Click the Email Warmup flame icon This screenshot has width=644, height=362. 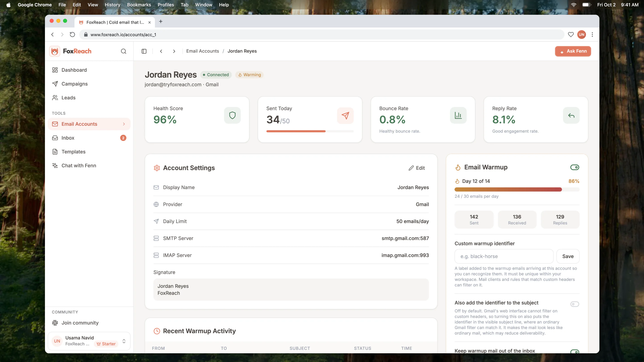pos(458,167)
